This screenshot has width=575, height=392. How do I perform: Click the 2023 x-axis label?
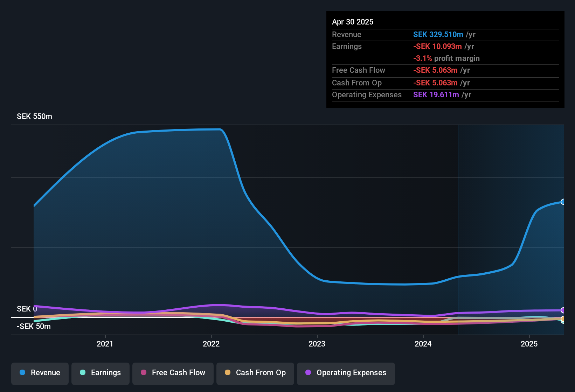[317, 344]
